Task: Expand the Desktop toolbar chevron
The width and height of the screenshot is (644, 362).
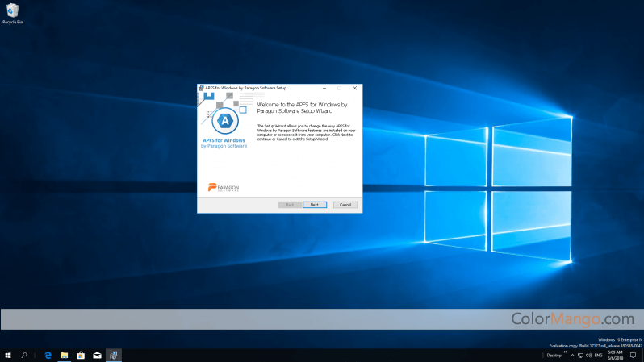Action: (x=565, y=352)
